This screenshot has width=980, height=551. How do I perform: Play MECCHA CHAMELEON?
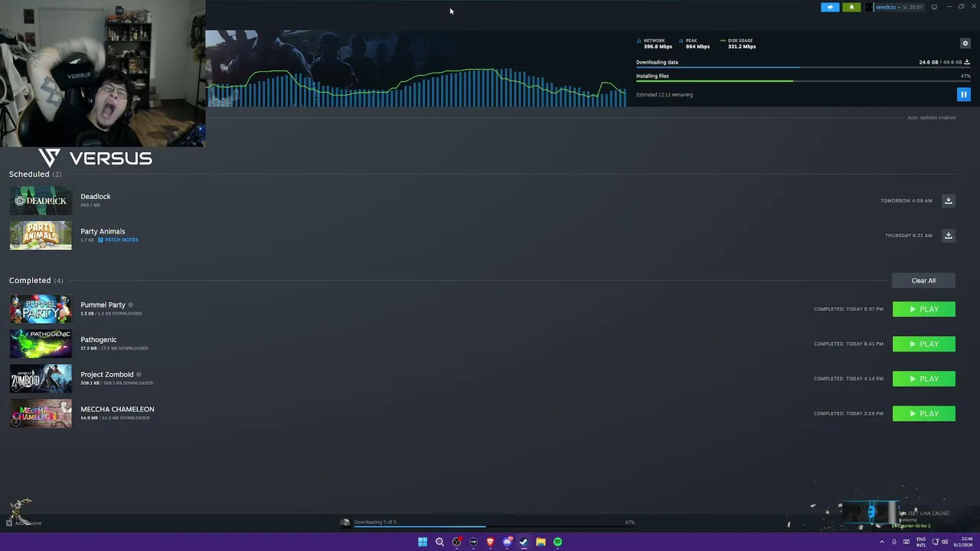click(x=924, y=414)
